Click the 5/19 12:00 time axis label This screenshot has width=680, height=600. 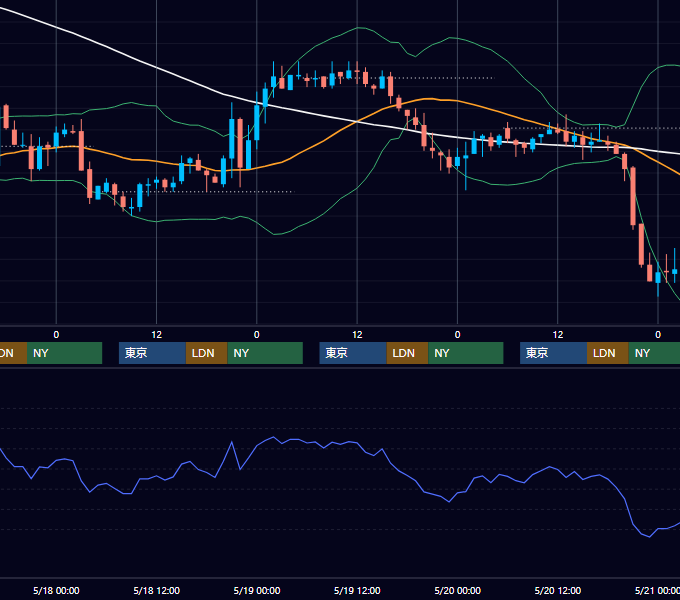point(357,590)
